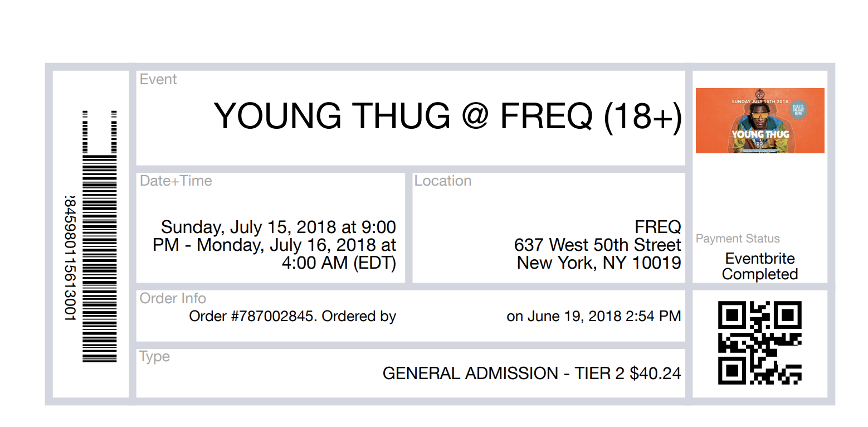Click the barcode number 845980115613001
The height and width of the screenshot is (427, 868).
[70, 258]
